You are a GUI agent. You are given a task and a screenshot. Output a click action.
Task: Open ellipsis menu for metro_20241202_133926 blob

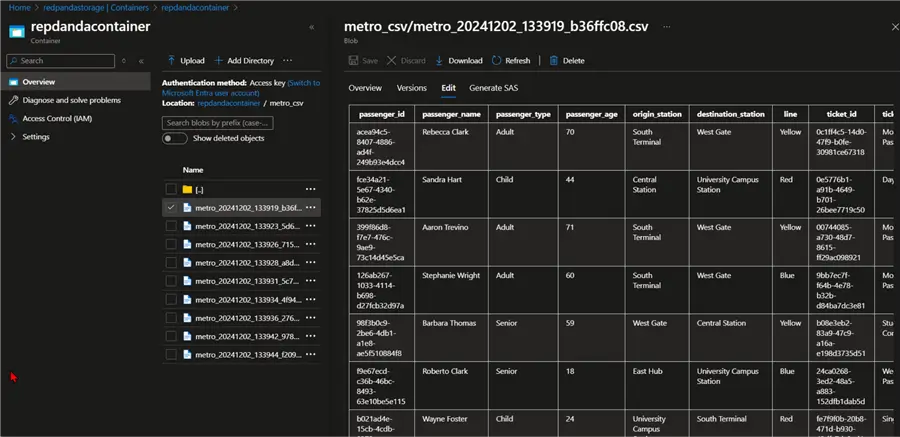[x=311, y=244]
